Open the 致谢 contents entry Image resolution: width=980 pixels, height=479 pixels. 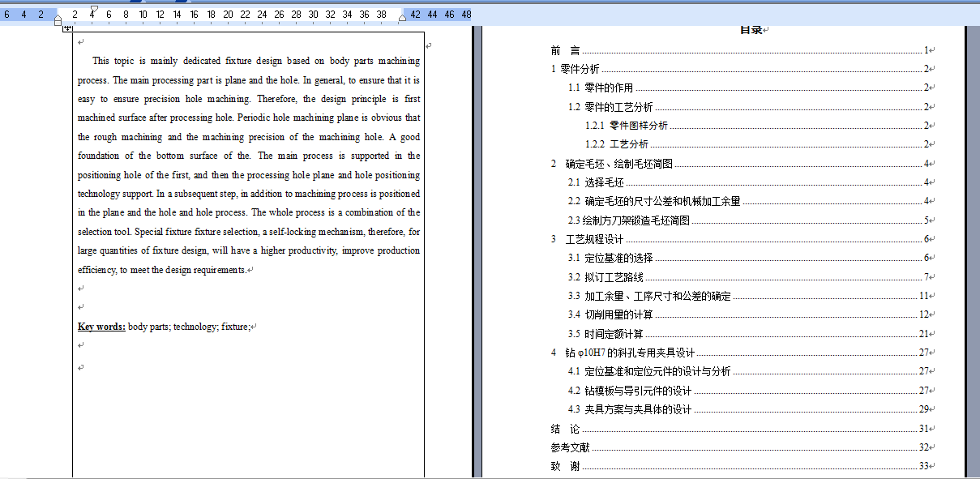(740, 466)
